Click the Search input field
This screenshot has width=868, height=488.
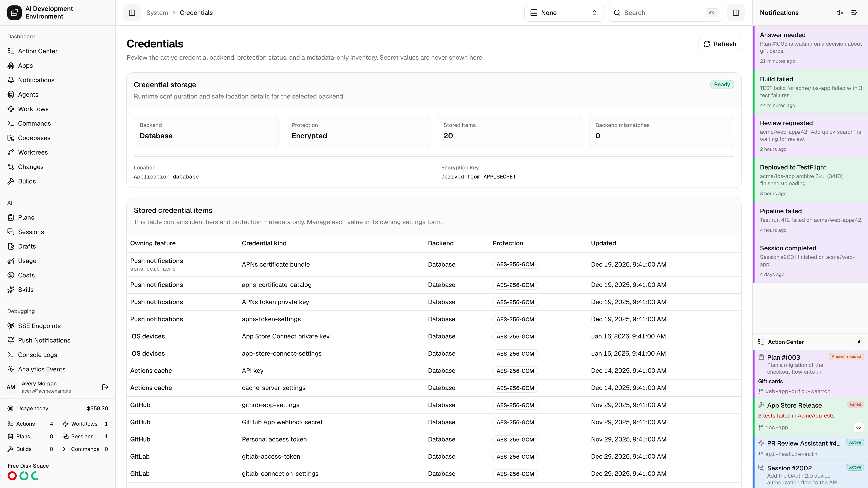point(665,12)
